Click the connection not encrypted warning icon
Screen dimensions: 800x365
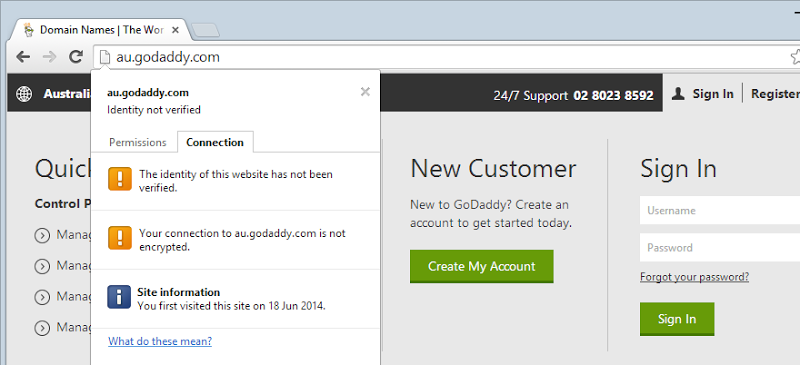point(120,238)
